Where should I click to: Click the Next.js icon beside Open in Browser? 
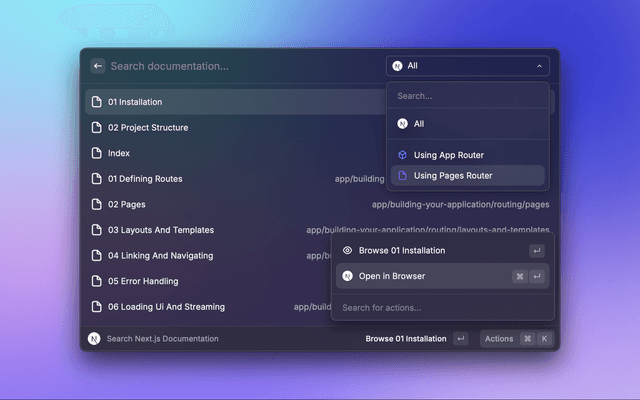coord(347,276)
